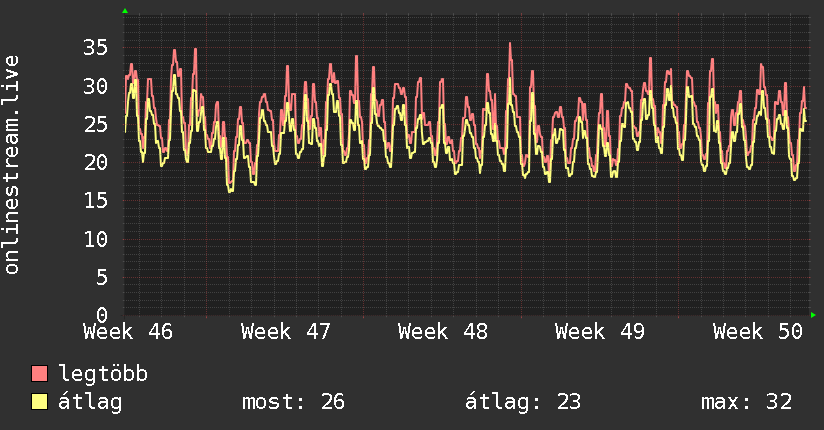Click the 0 y-axis tick label
The width and height of the screenshot is (824, 430).
pos(102,315)
